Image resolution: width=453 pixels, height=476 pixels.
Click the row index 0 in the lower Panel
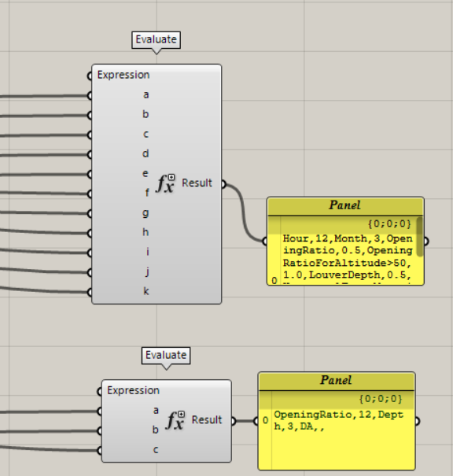point(266,420)
